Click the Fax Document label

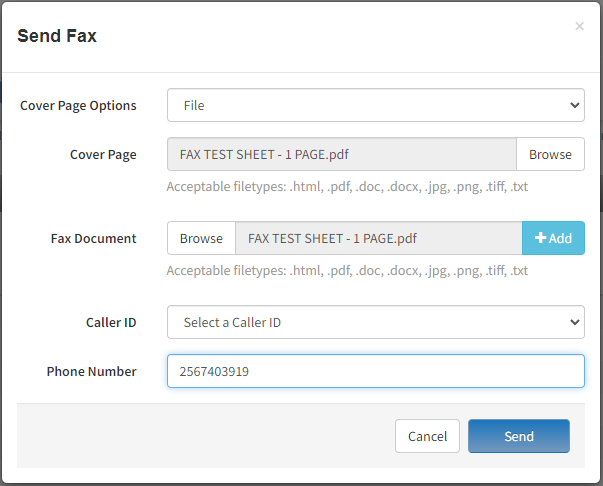coord(93,238)
